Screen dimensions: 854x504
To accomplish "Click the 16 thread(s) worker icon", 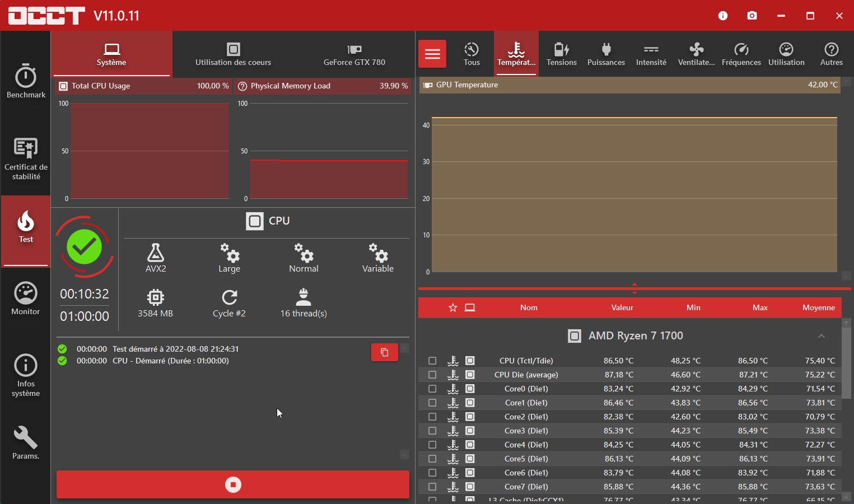I will [x=304, y=297].
